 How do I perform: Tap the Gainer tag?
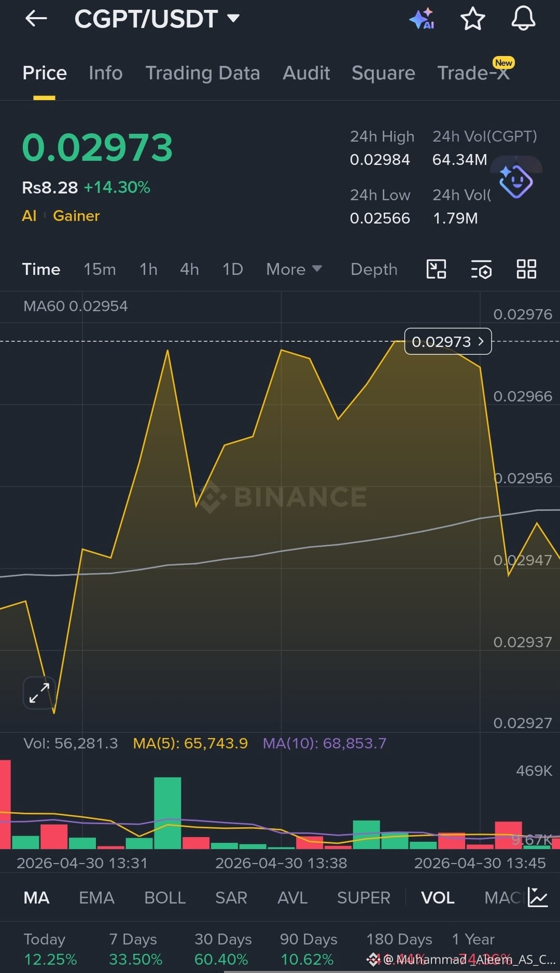(x=76, y=216)
